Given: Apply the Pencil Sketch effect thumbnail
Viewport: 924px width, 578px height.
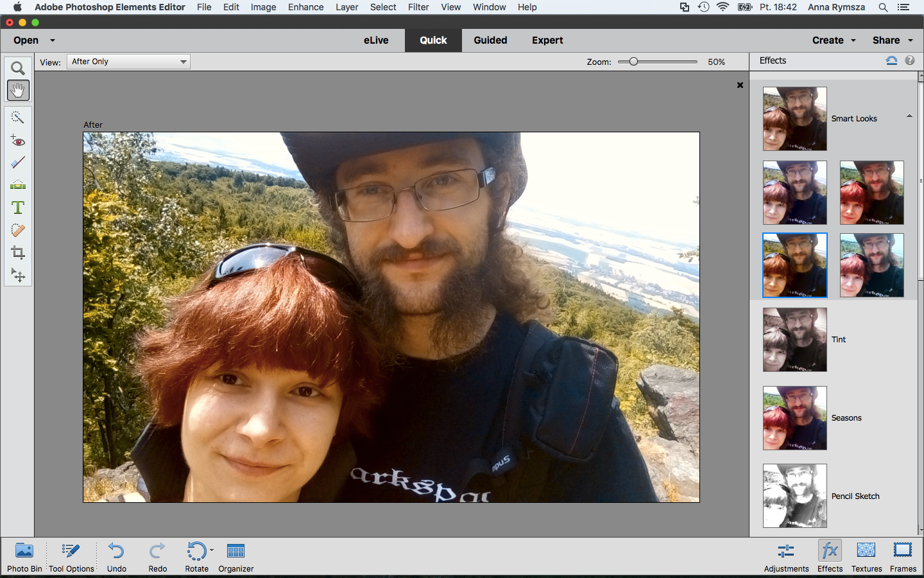Looking at the screenshot, I should pos(795,496).
